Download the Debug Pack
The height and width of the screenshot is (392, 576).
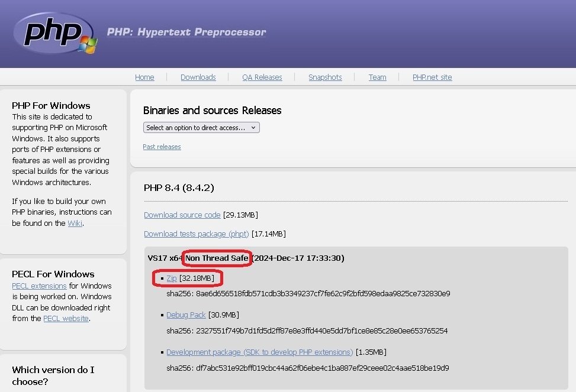tap(186, 315)
